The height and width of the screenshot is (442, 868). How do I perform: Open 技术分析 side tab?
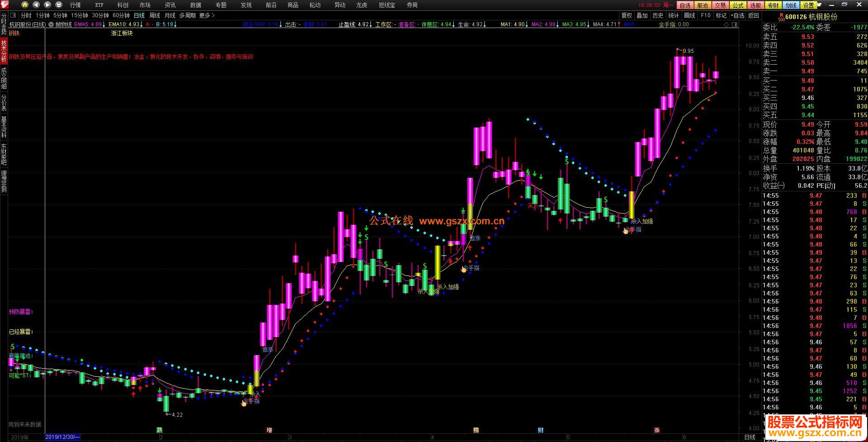pos(4,51)
